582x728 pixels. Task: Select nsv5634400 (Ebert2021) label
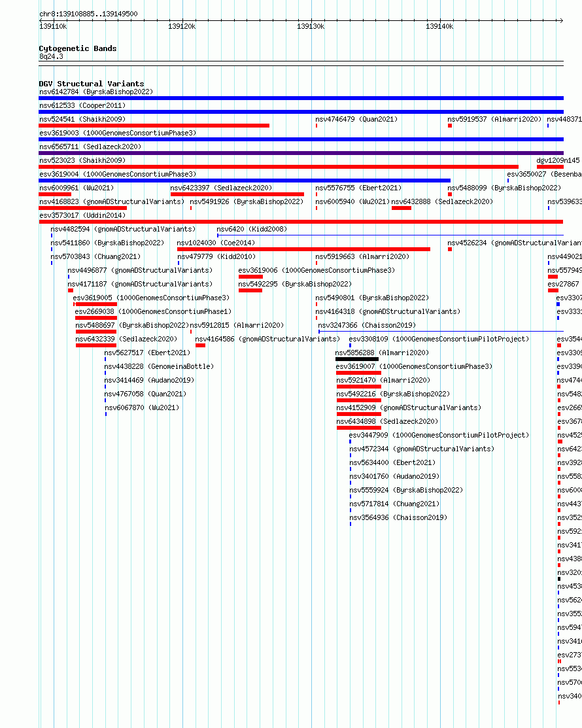[x=392, y=463]
